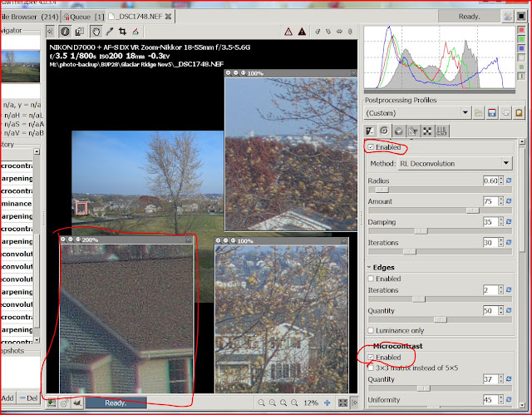Screen dimensions: 532x415
Task: Open preferences icon next to top Ready status
Action: pyautogui.click(x=508, y=17)
